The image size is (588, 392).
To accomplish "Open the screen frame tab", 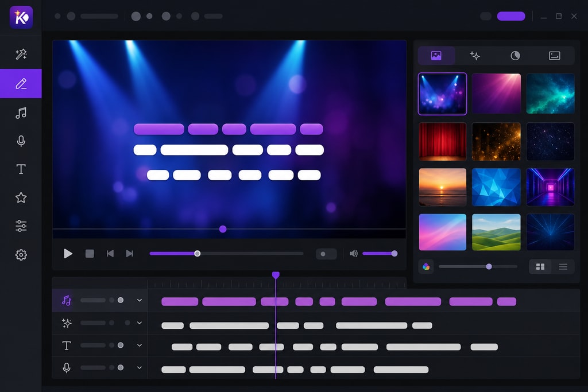I will click(x=554, y=56).
